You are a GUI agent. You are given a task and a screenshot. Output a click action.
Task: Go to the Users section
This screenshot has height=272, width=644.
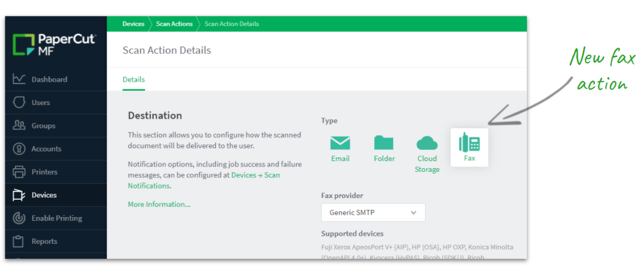pos(56,103)
